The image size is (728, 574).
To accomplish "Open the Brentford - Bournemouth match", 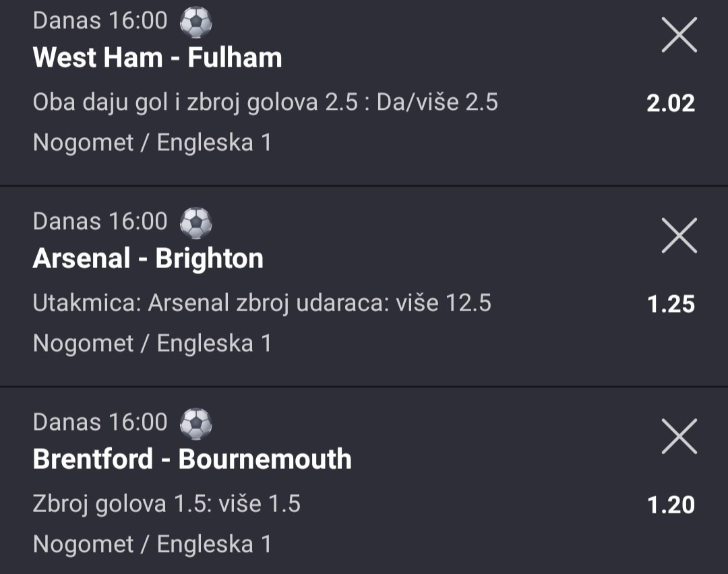I will point(192,459).
